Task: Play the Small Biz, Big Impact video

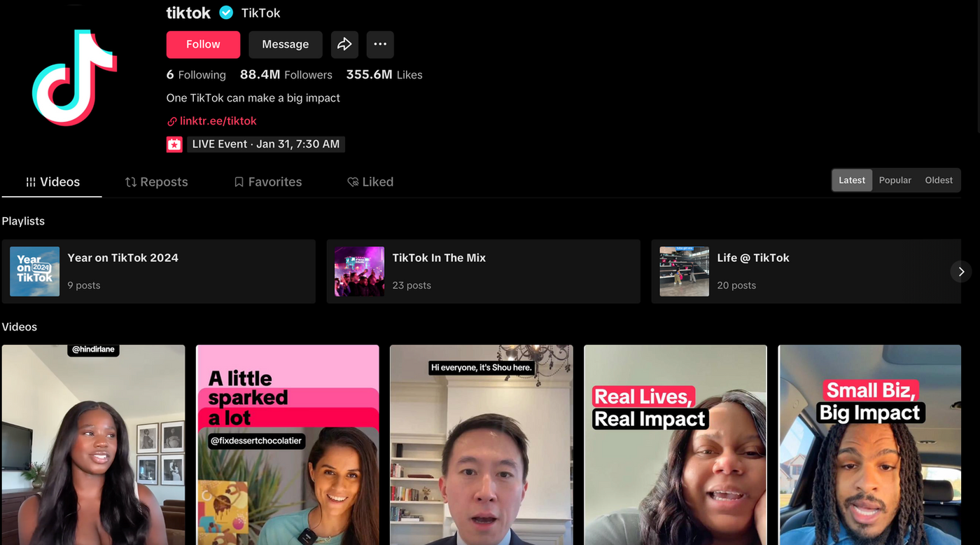Action: point(870,445)
